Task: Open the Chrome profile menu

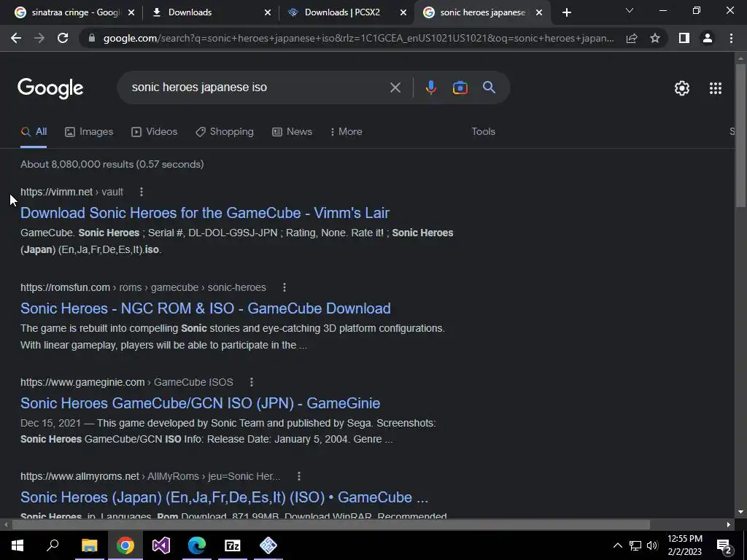Action: click(708, 38)
